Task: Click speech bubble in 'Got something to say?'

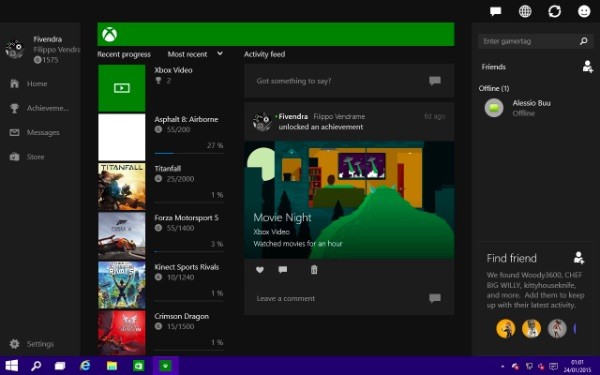Action: tap(435, 81)
